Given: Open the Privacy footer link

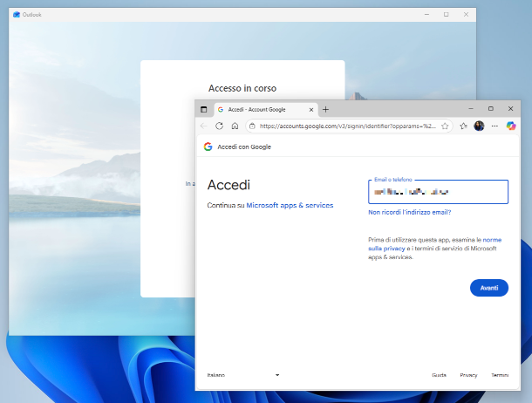Looking at the screenshot, I should pyautogui.click(x=468, y=375).
